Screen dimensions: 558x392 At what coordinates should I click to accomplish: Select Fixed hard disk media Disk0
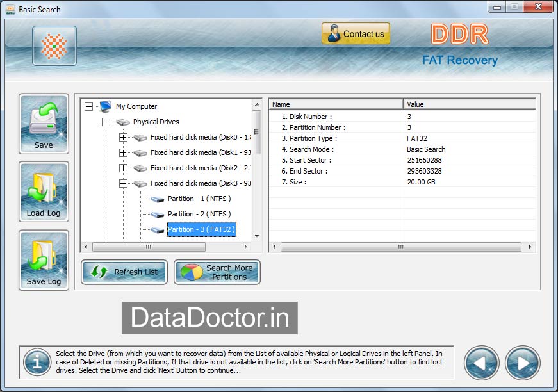(x=201, y=137)
